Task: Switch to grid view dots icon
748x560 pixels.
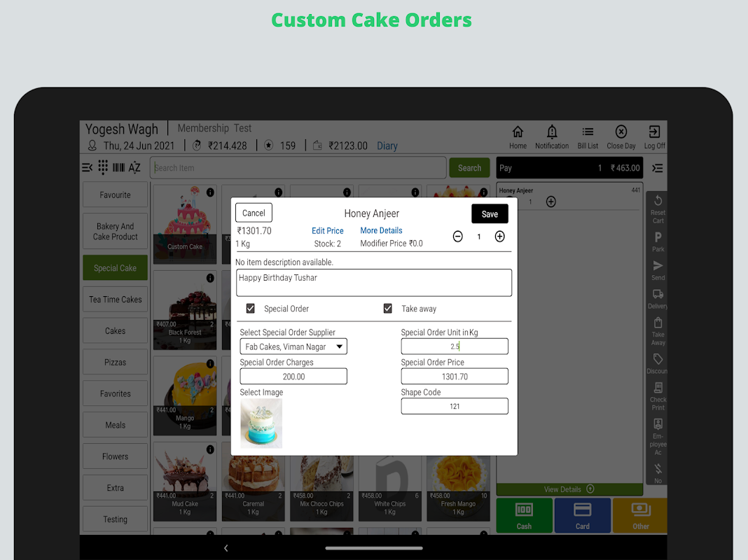Action: (x=103, y=167)
